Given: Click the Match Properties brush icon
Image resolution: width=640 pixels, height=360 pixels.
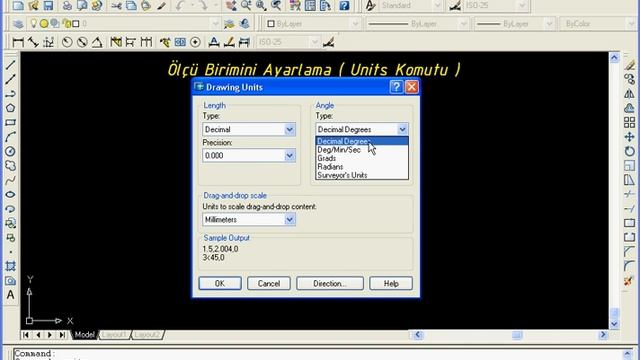Looking at the screenshot, I should (x=162, y=5).
